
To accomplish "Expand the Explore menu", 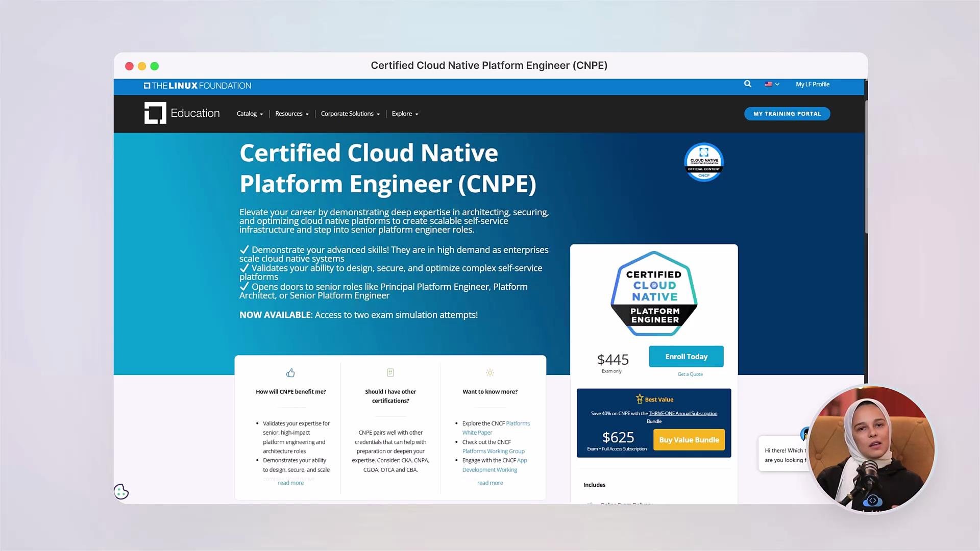I will [405, 114].
